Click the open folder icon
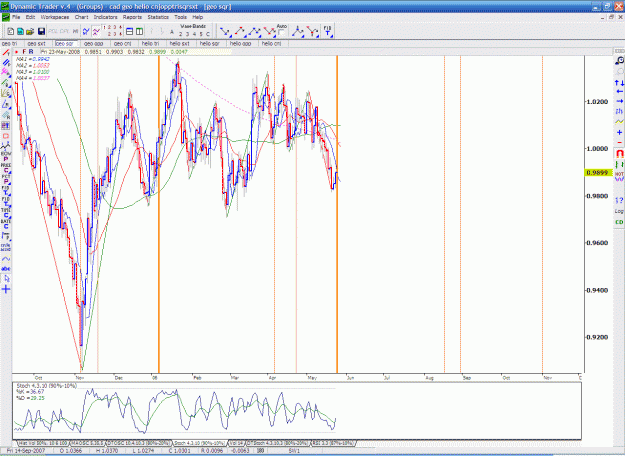This screenshot has height=456, width=625. 30,31
